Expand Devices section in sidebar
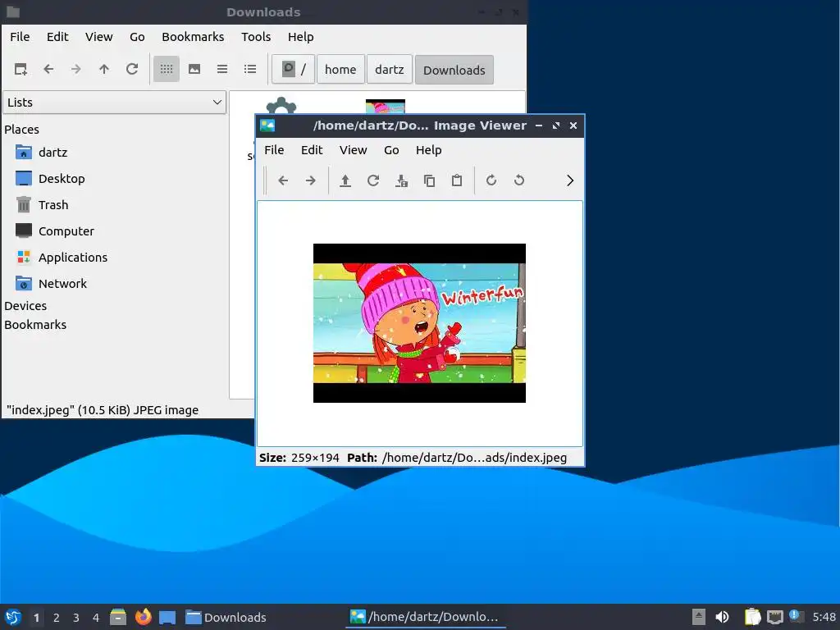This screenshot has height=630, width=840. click(x=25, y=306)
